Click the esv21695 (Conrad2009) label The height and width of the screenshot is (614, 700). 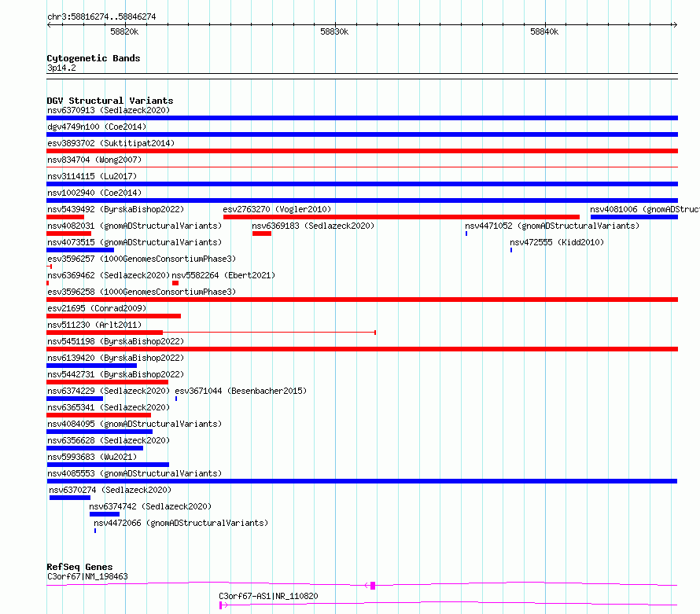(97, 308)
